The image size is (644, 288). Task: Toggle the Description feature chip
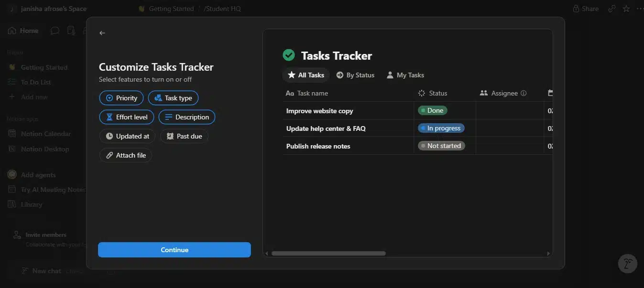tap(187, 117)
